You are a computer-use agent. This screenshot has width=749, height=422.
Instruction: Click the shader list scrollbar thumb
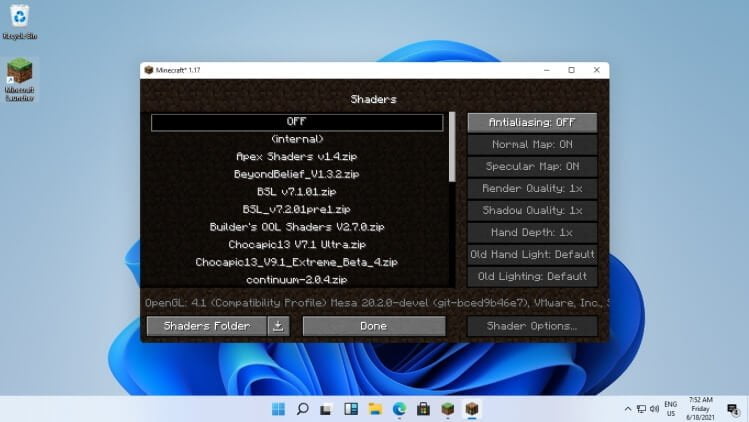tap(452, 147)
